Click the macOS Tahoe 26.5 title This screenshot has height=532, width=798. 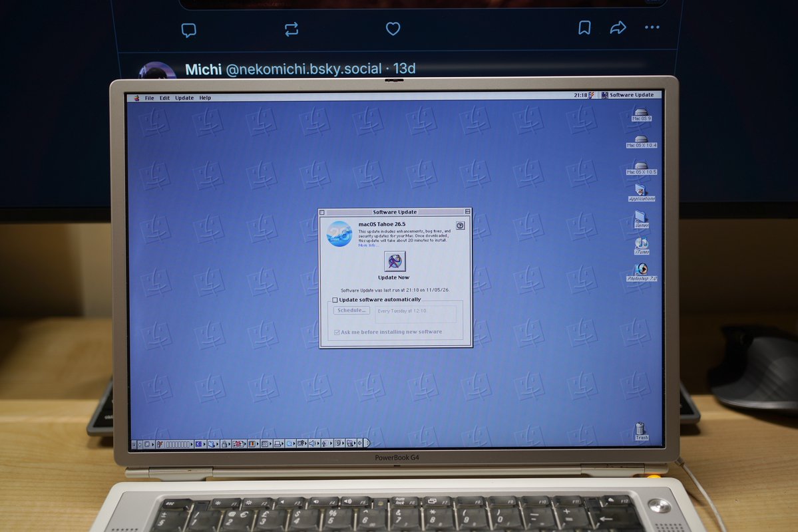coord(382,224)
